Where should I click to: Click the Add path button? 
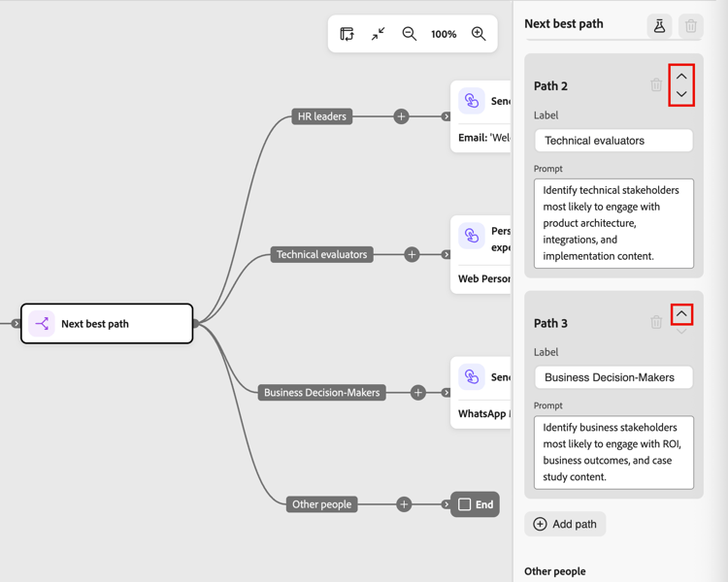click(x=565, y=524)
